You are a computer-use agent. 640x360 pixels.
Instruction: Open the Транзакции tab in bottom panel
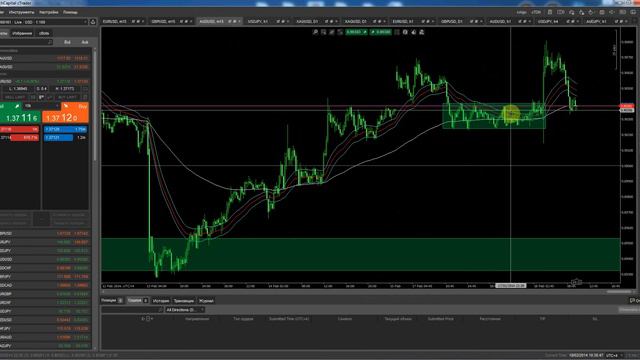click(184, 301)
